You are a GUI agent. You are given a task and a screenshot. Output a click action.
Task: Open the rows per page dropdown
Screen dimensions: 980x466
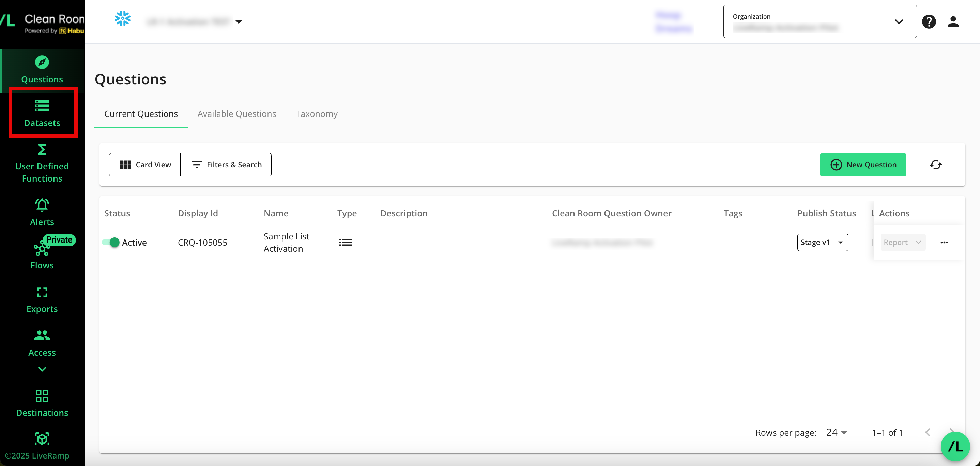(x=837, y=433)
